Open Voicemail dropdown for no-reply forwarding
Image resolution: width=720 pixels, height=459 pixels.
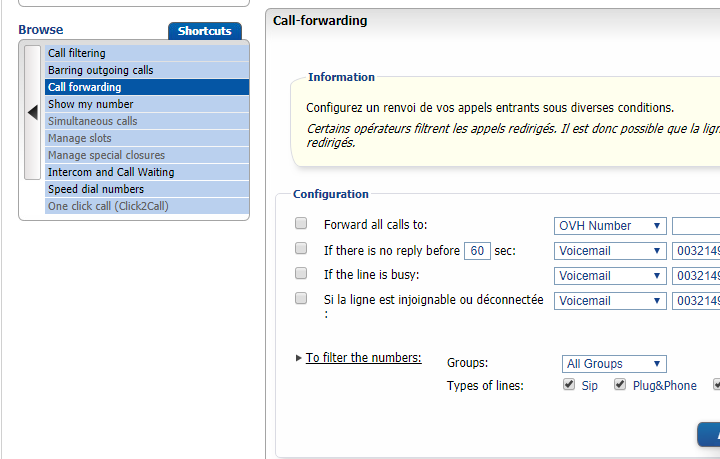click(610, 251)
